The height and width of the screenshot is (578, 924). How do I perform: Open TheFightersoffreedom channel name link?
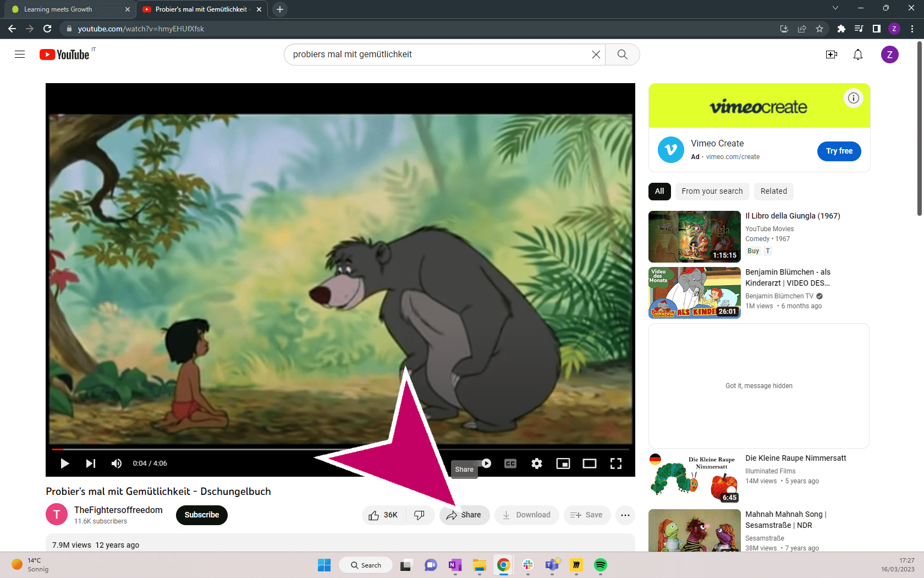118,510
